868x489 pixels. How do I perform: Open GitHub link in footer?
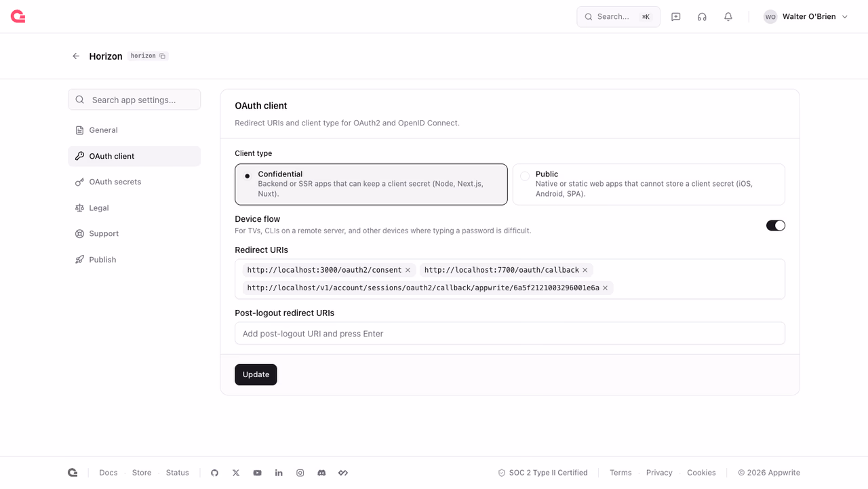pos(214,473)
